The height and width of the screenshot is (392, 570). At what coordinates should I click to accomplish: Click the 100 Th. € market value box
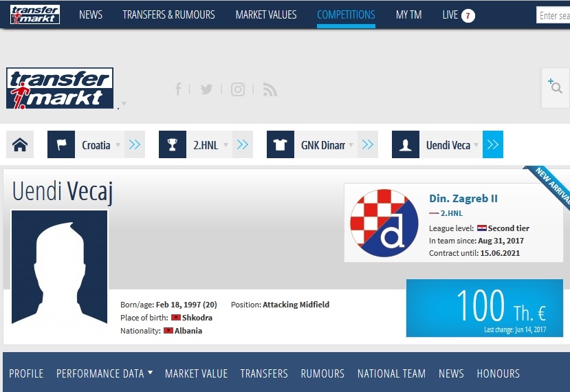[485, 308]
